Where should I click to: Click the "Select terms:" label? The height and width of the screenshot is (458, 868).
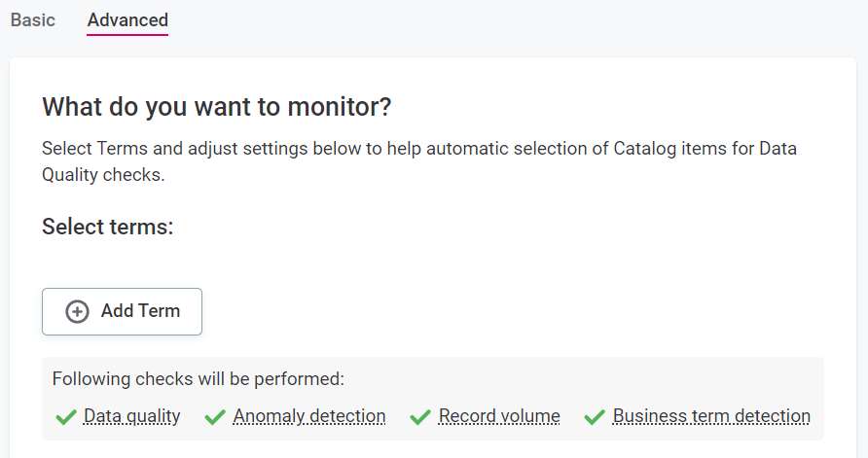[107, 228]
